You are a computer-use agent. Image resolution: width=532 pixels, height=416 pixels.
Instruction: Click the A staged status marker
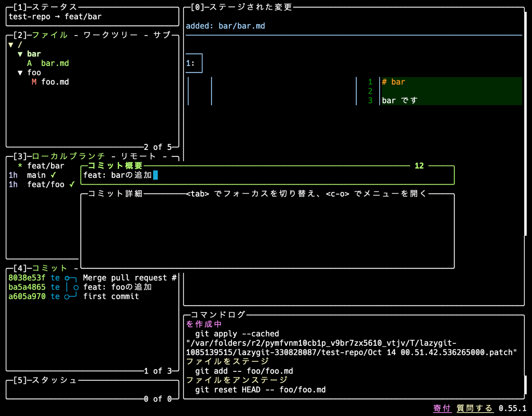[30, 63]
